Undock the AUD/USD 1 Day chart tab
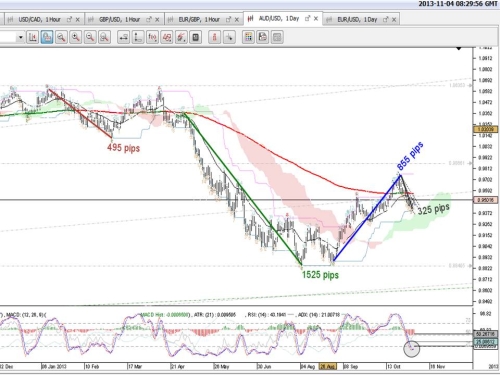Viewport: 500px width, 375px height. pos(308,18)
